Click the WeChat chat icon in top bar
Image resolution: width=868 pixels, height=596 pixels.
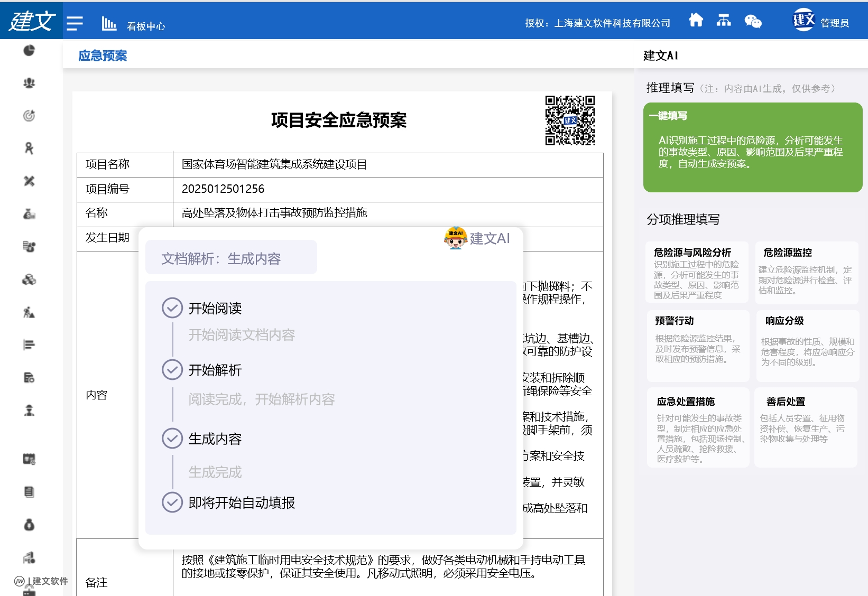click(x=753, y=22)
